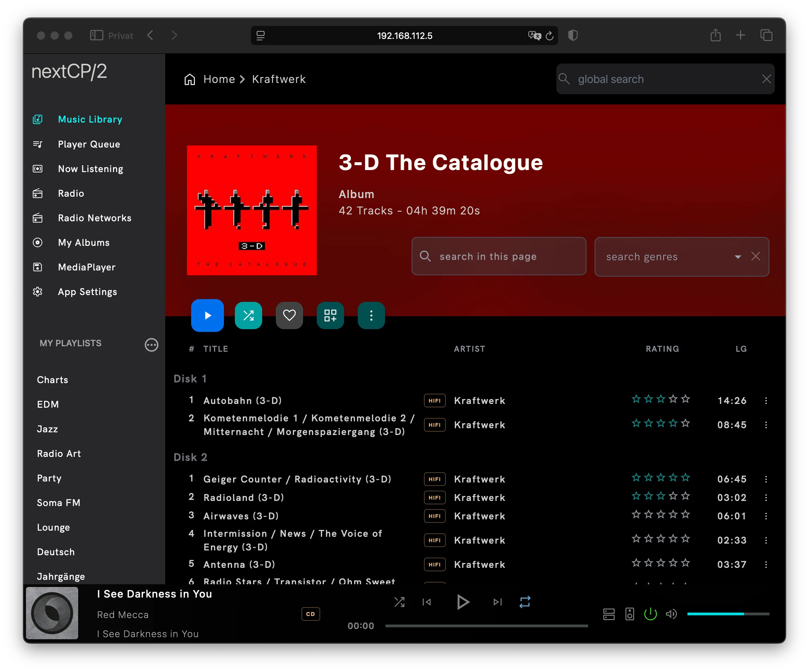The image size is (809, 672).
Task: Like the album with the heart button
Action: point(289,316)
